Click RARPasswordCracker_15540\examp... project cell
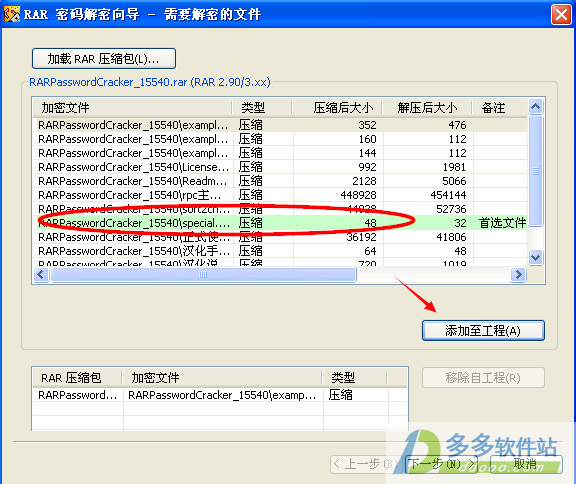The height and width of the screenshot is (484, 576). coord(222,395)
